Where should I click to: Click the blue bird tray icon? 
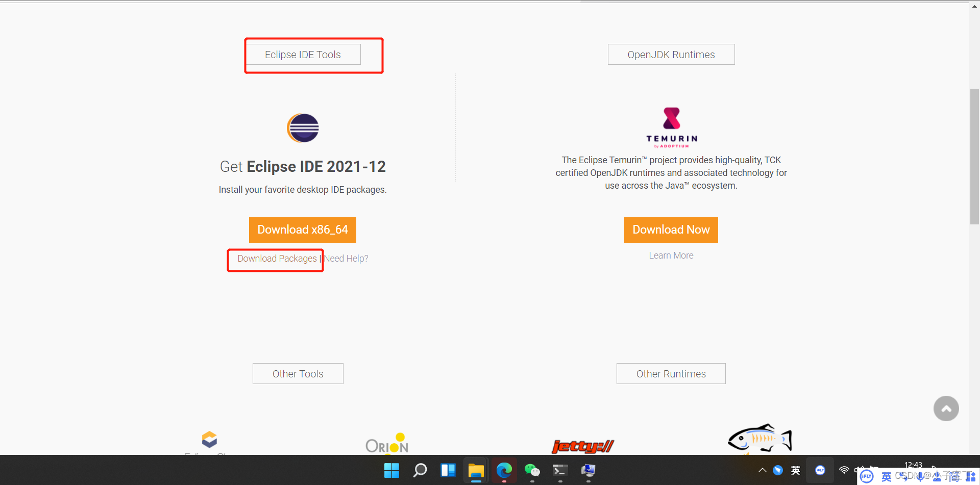(778, 470)
